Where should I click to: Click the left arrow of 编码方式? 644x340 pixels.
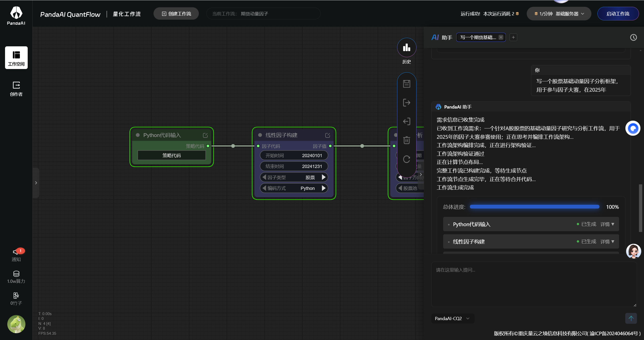coord(264,188)
